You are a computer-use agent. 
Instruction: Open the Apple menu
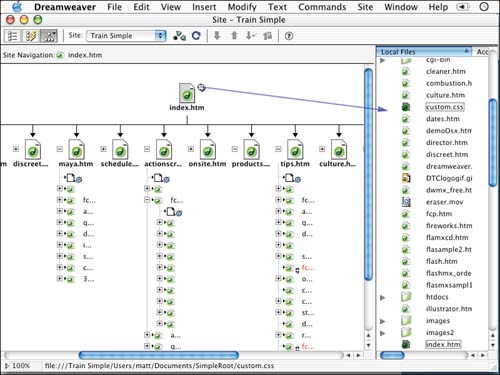[x=17, y=7]
